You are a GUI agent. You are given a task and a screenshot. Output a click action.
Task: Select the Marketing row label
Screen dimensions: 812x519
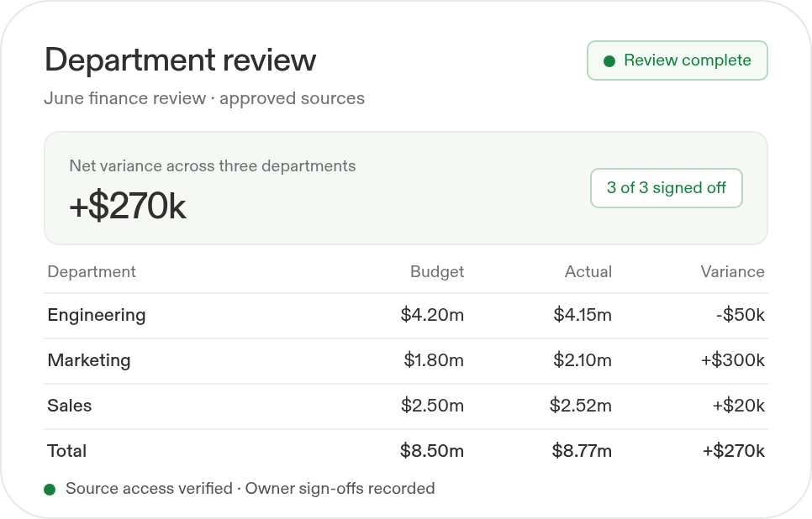[x=89, y=360]
